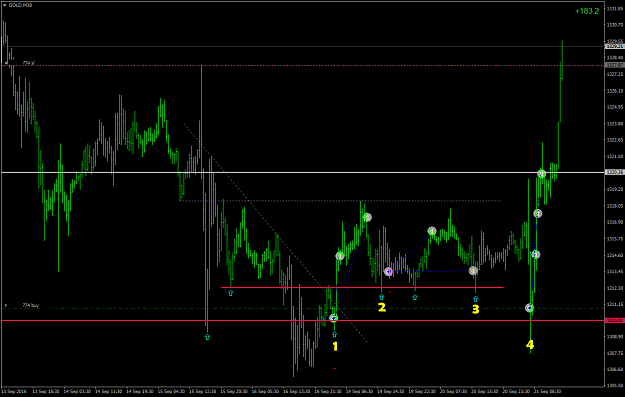Image resolution: width=625 pixels, height=397 pixels.
Task: Select the '774 buy' order label
Action: tap(31, 305)
